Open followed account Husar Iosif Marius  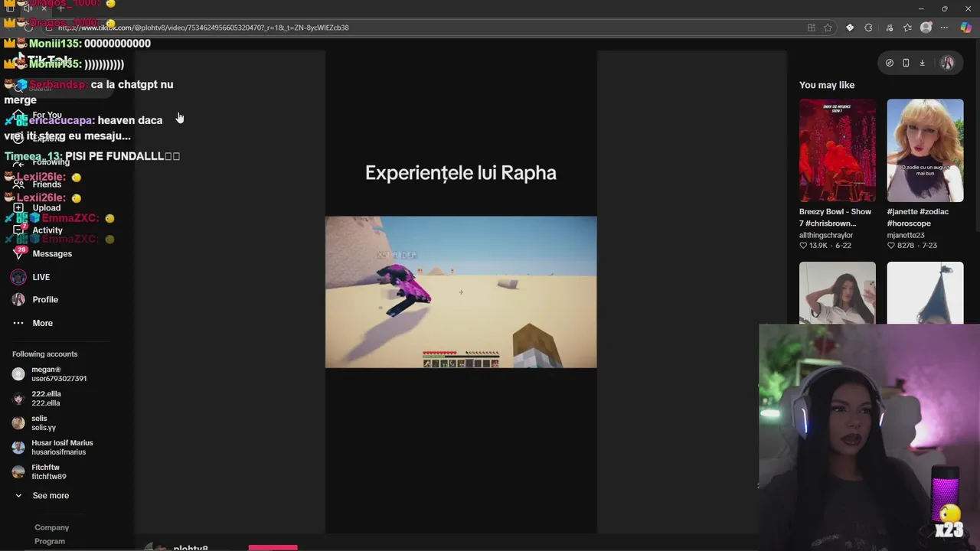point(52,448)
